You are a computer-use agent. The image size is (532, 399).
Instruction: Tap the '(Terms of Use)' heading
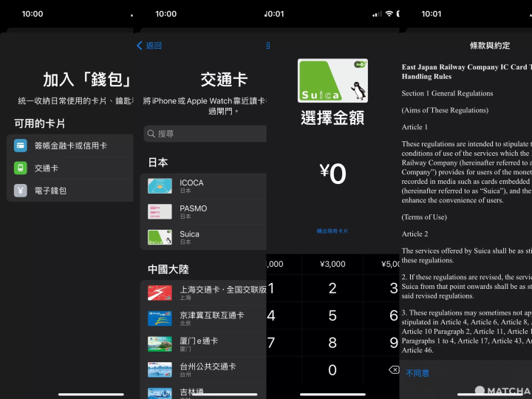pyautogui.click(x=424, y=217)
